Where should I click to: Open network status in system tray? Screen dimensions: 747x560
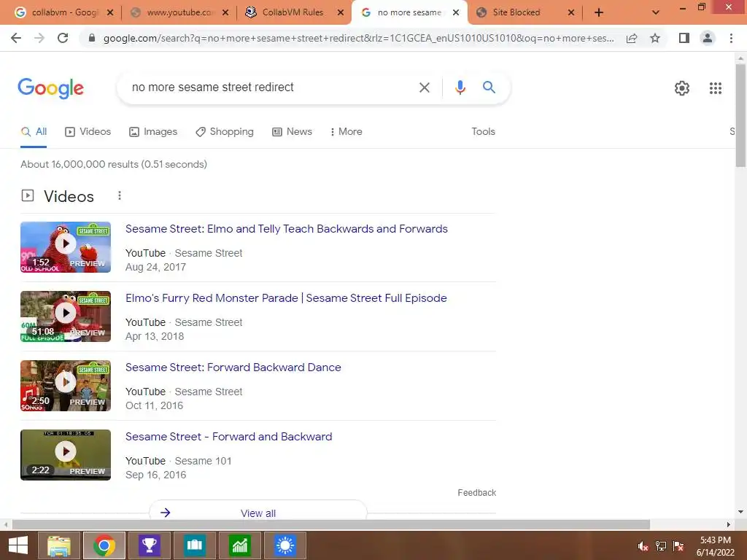pyautogui.click(x=661, y=546)
